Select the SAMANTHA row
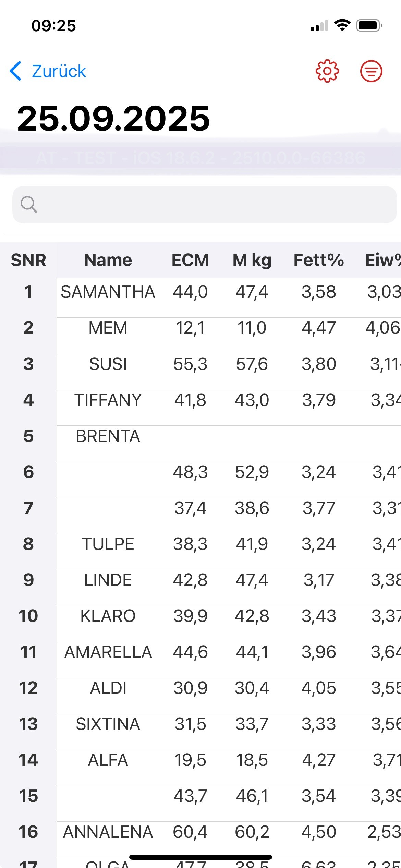 click(108, 292)
